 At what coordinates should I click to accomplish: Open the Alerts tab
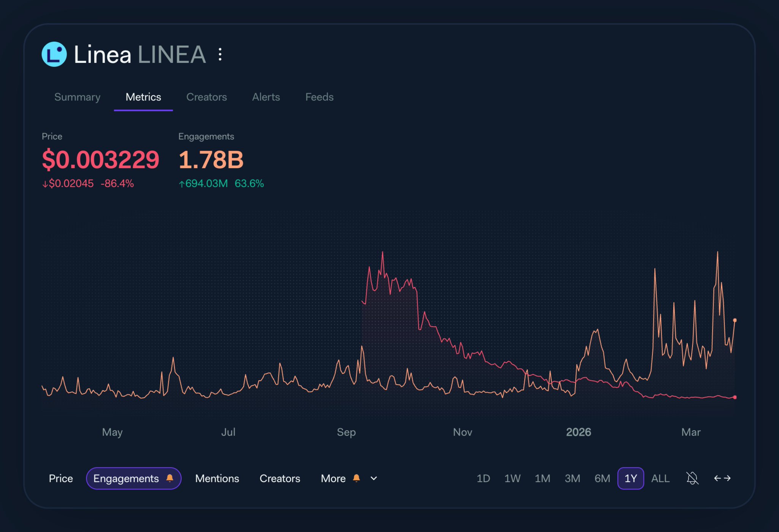point(266,97)
